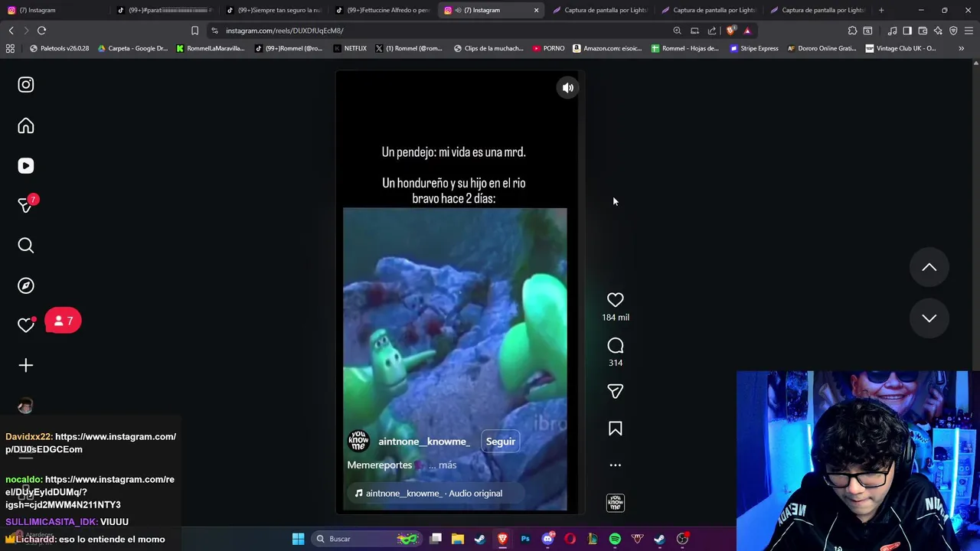Go to next reel with down chevron
Image resolution: width=980 pixels, height=551 pixels.
pyautogui.click(x=929, y=318)
